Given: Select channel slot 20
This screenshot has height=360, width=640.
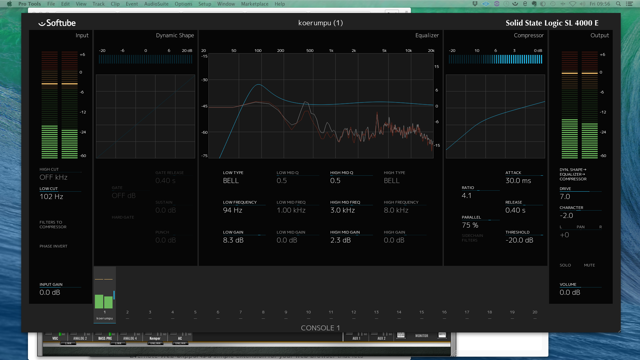Looking at the screenshot, I should pos(535,313).
